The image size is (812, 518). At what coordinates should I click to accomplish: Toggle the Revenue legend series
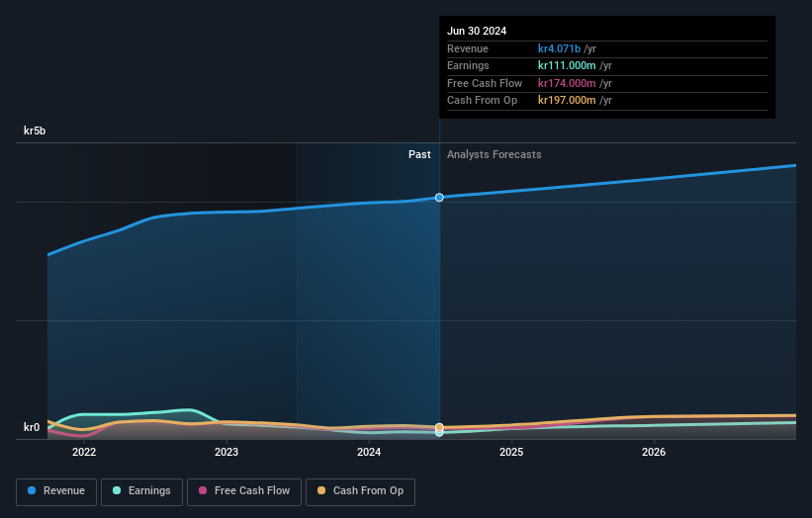pyautogui.click(x=56, y=491)
